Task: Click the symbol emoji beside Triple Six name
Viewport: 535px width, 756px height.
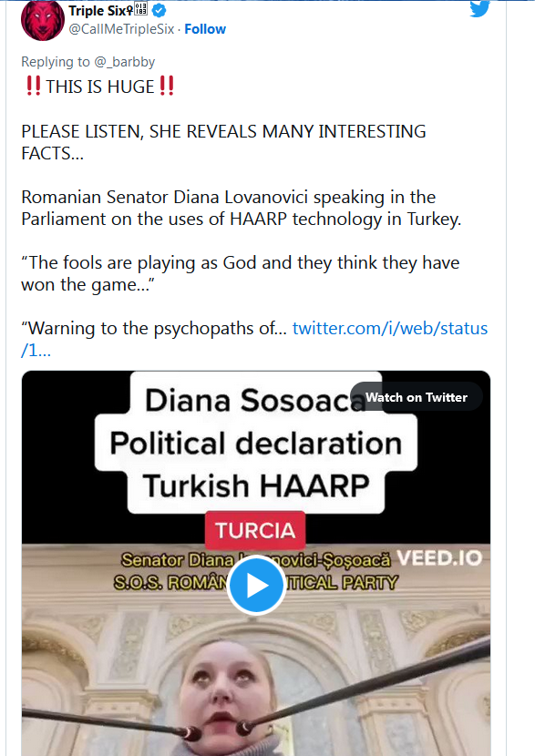Action: [x=140, y=9]
